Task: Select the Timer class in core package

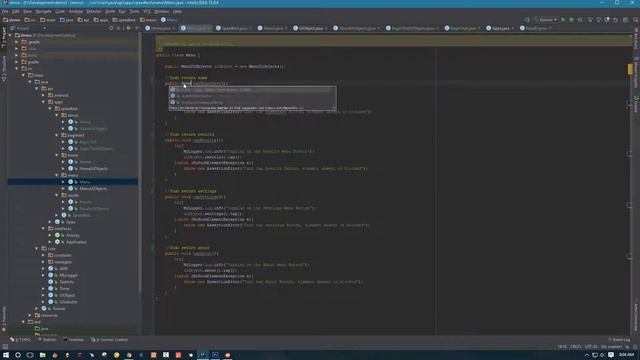Action: point(64,289)
